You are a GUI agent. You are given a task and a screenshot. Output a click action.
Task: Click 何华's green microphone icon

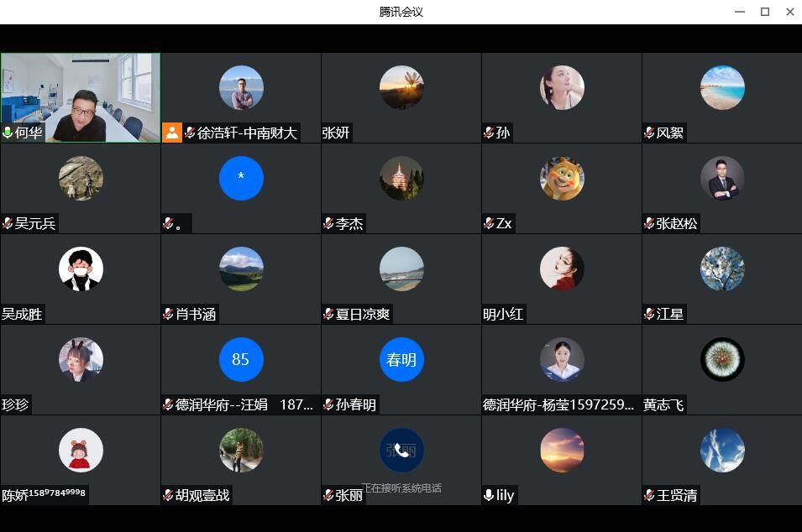click(x=8, y=133)
